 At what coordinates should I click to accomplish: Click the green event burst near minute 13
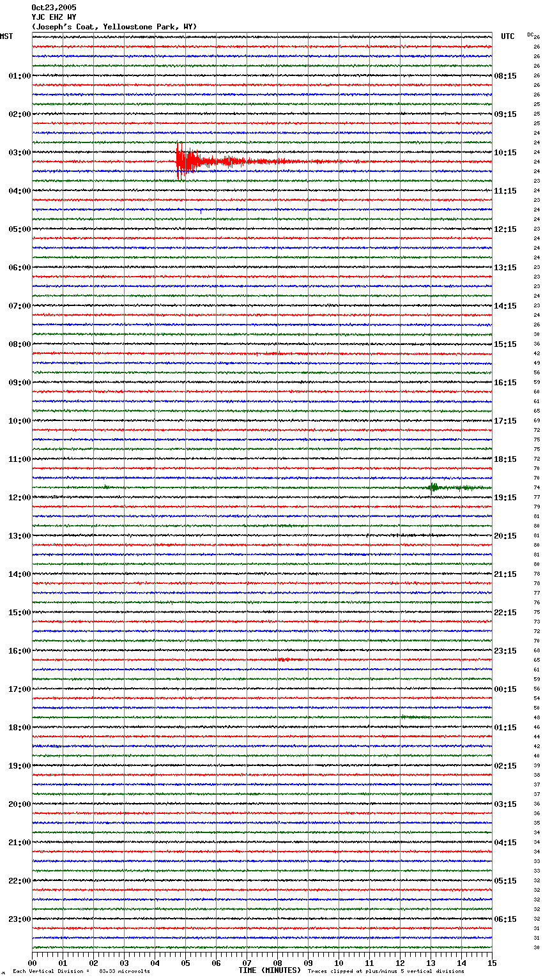click(x=434, y=487)
